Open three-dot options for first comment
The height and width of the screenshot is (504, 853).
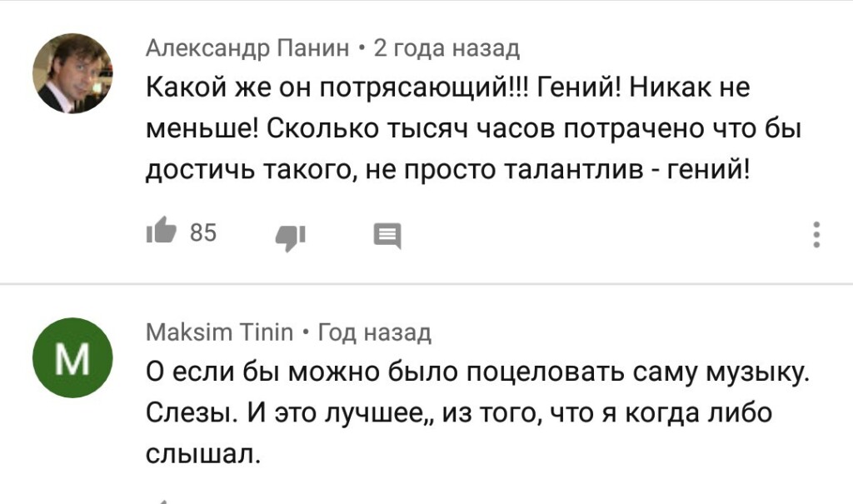click(817, 235)
